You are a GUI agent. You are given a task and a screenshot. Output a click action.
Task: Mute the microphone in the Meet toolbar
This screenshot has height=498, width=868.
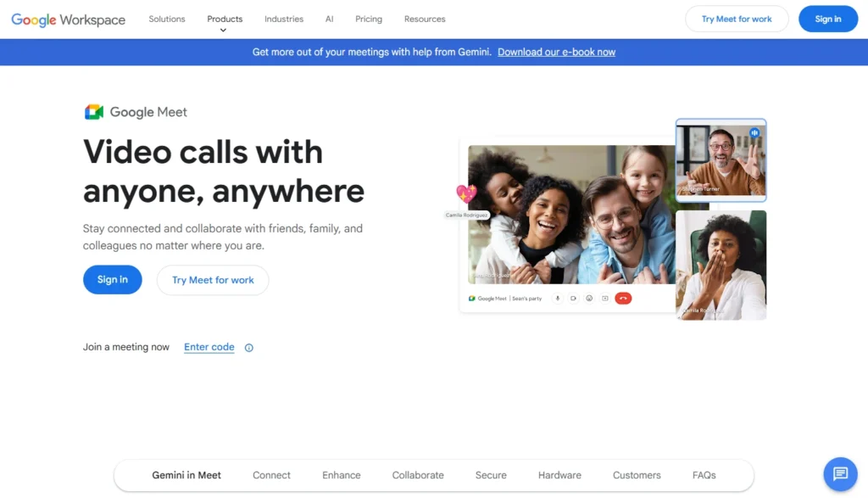557,298
